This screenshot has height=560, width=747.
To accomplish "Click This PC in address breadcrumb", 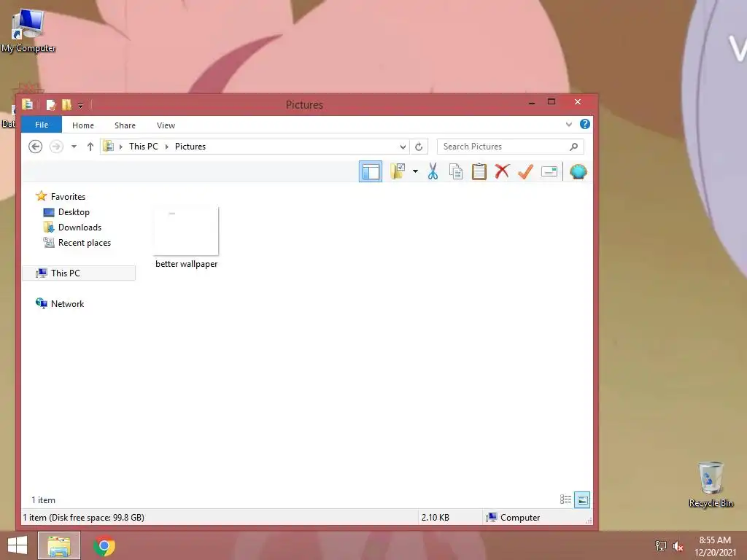I will pos(143,146).
